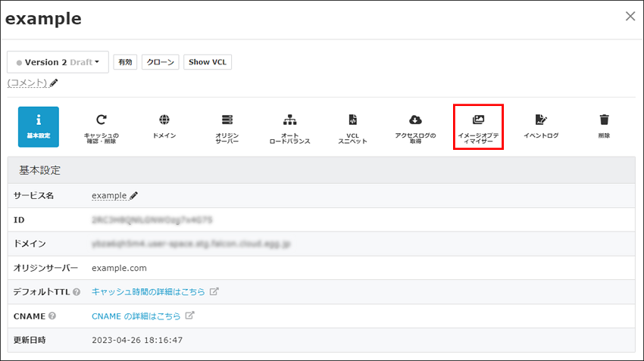Click pencil icon next to service name example
Viewport: 644px width, 361px height.
click(x=134, y=195)
